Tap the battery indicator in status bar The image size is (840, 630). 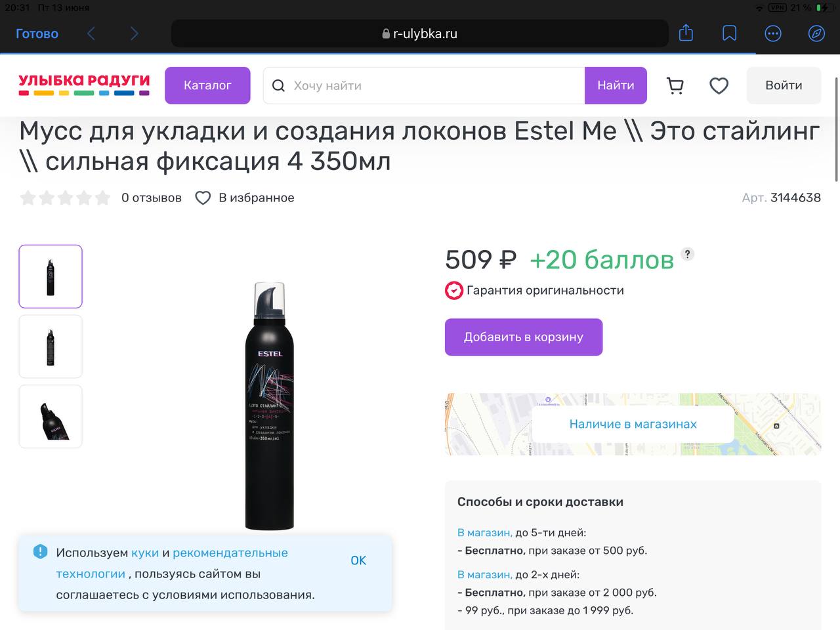[824, 7]
